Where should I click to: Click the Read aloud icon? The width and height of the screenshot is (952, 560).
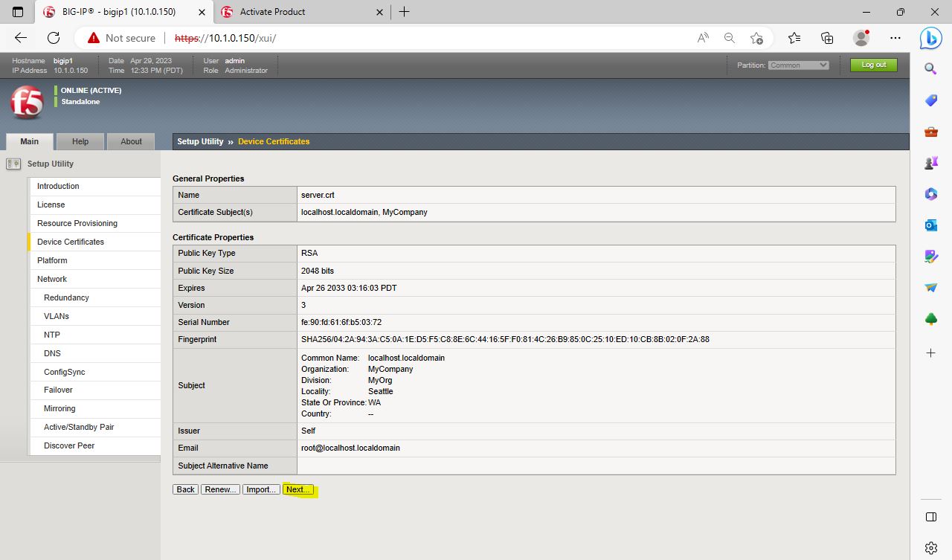pos(703,38)
